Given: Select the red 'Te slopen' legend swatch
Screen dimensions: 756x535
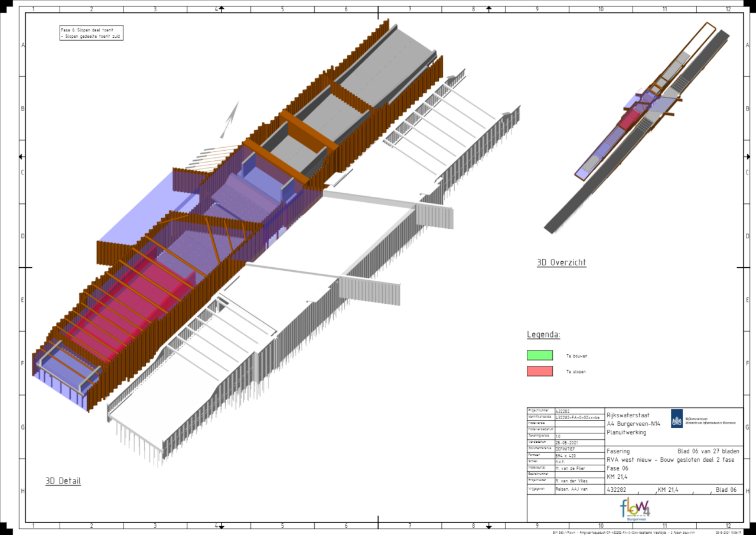Looking at the screenshot, I should (x=540, y=371).
